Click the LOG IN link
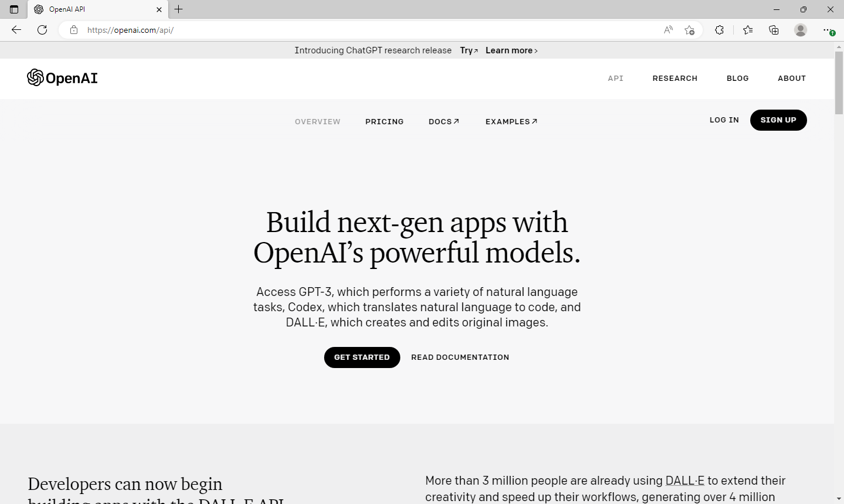 (x=724, y=120)
